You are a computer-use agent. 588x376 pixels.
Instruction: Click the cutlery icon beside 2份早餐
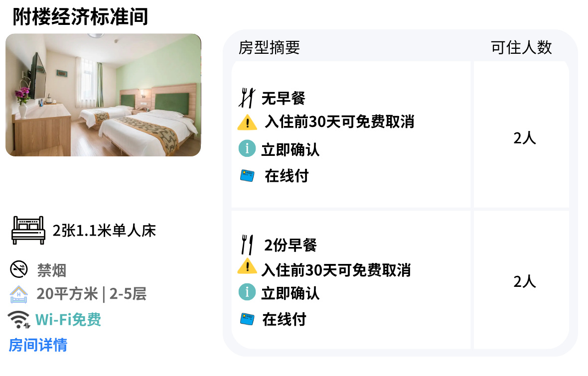click(247, 245)
